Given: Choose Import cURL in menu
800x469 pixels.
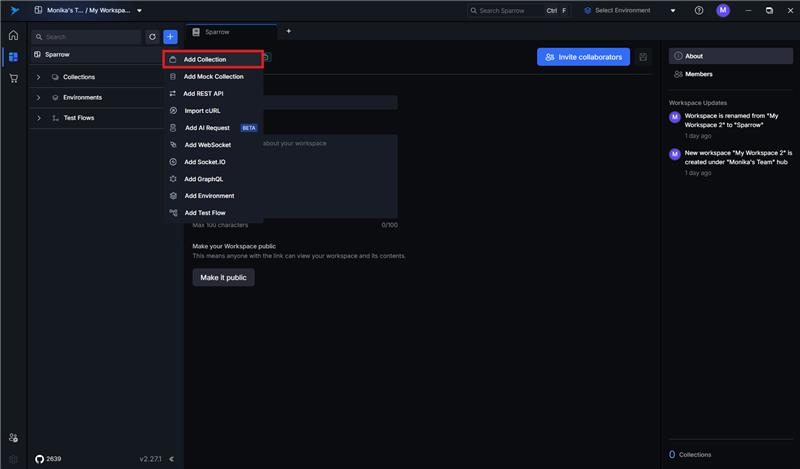Looking at the screenshot, I should [213, 111].
